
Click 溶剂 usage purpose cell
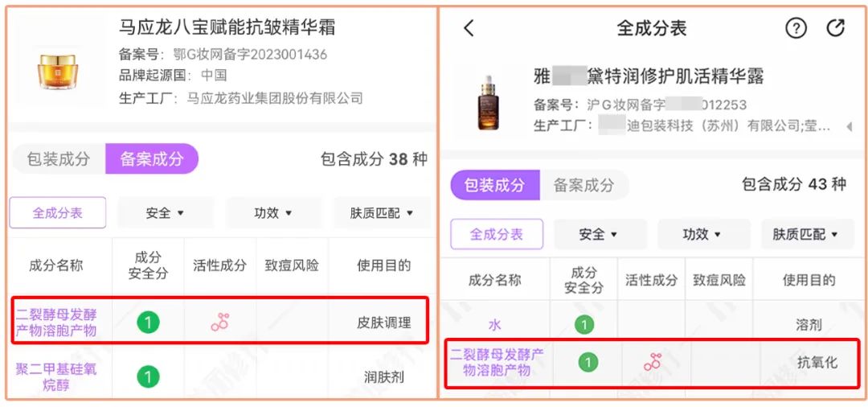809,324
